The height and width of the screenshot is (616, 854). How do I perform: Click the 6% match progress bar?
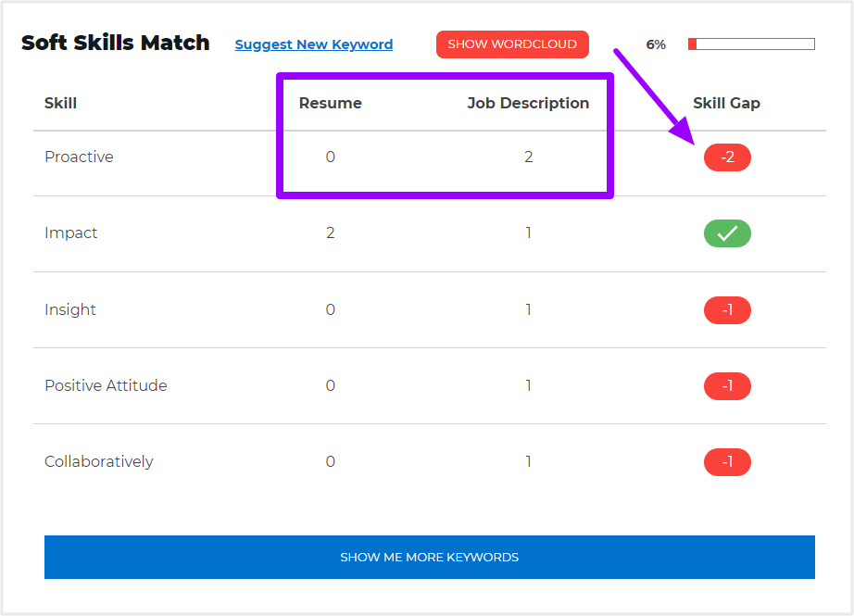click(x=751, y=44)
